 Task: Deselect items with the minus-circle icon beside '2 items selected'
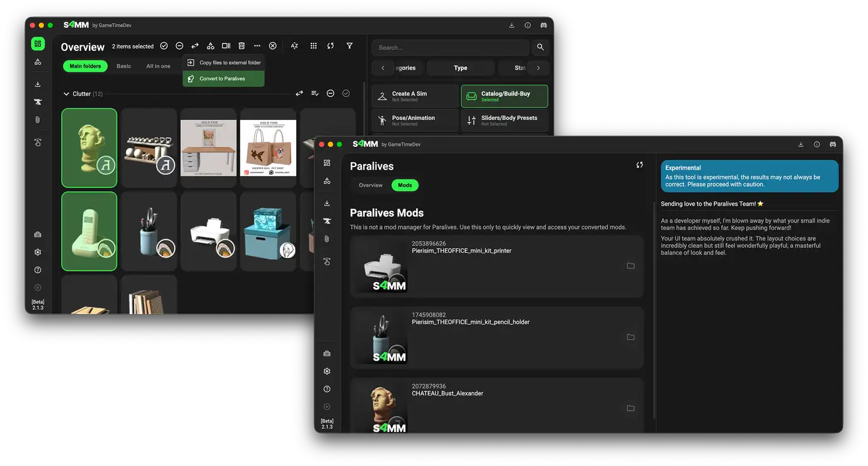180,46
